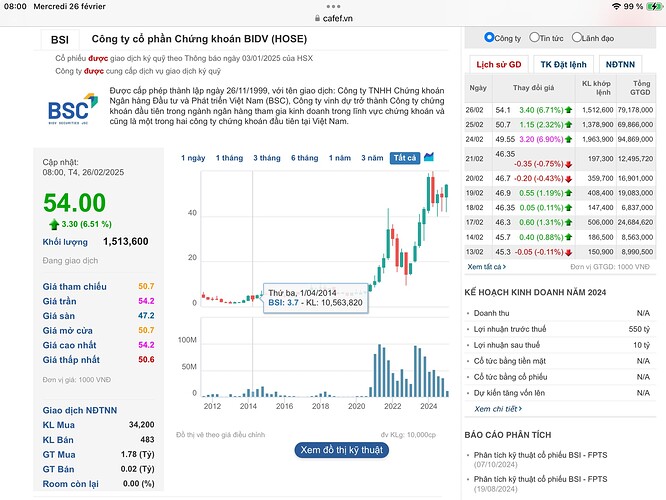Open the NĐTNN tab

(x=620, y=64)
